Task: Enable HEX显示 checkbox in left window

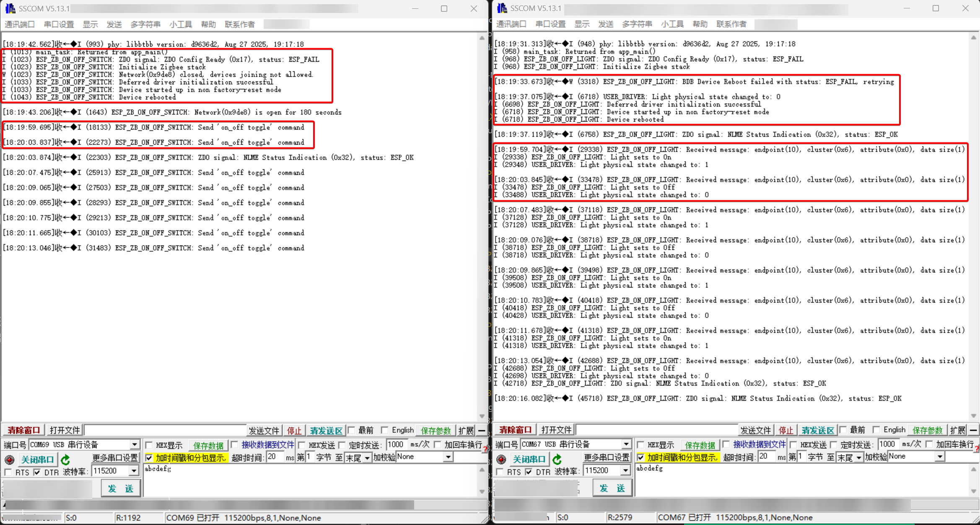Action: 149,445
